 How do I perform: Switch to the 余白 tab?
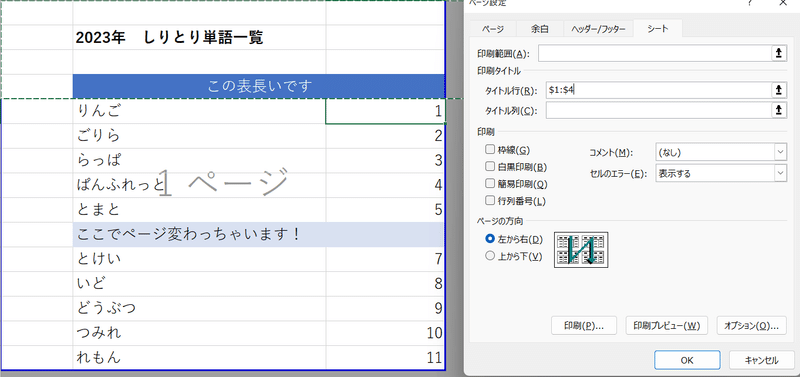click(540, 29)
